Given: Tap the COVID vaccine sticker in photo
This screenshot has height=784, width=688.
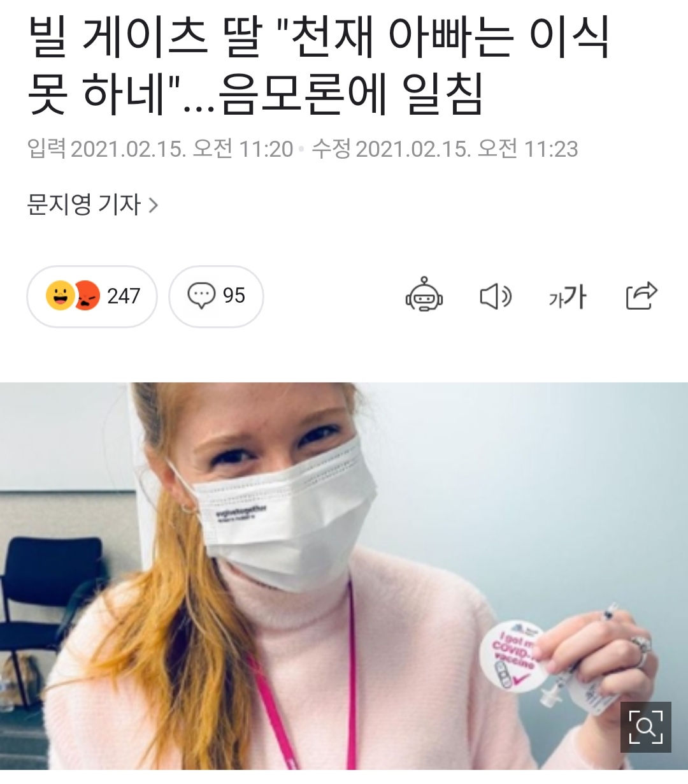Looking at the screenshot, I should point(513,657).
